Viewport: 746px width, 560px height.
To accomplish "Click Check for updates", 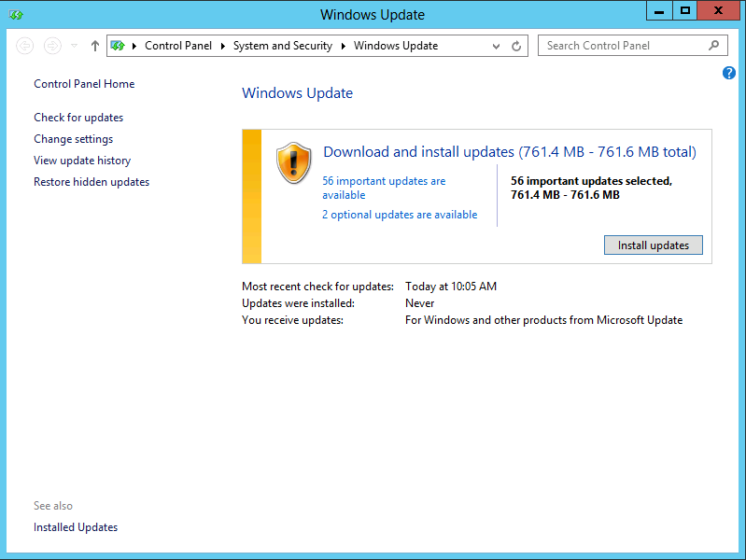I will click(78, 118).
